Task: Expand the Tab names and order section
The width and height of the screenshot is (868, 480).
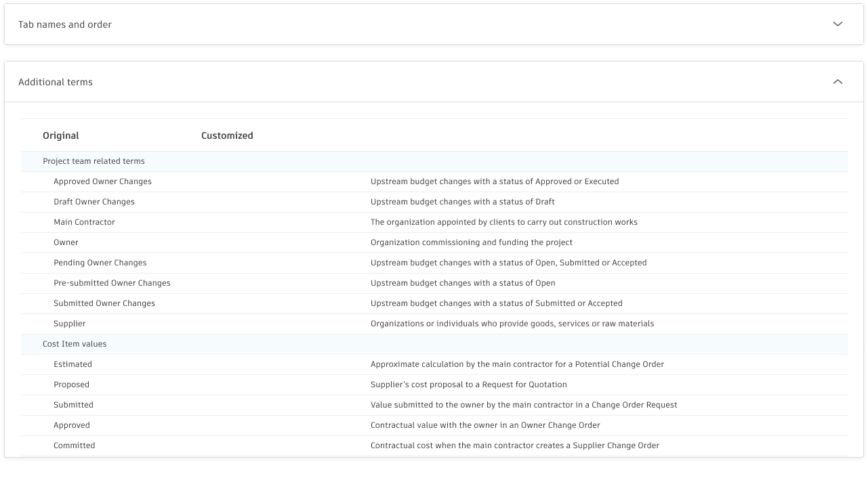Action: [838, 24]
